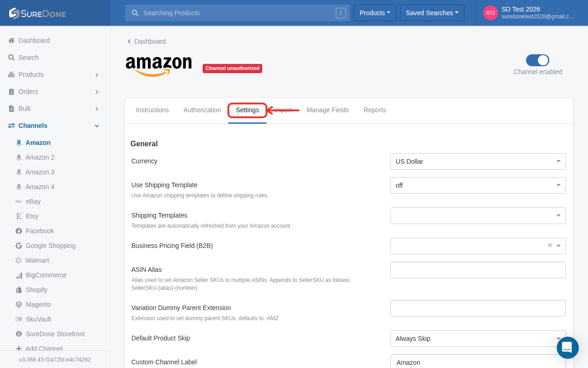Click the Bulk CSV icon in sidebar
The image size is (588, 368).
click(x=11, y=109)
